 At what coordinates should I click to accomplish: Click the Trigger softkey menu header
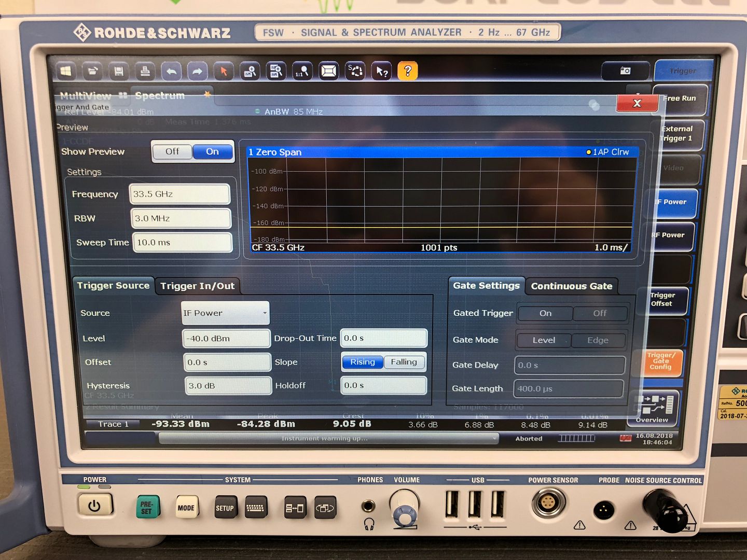(x=683, y=71)
